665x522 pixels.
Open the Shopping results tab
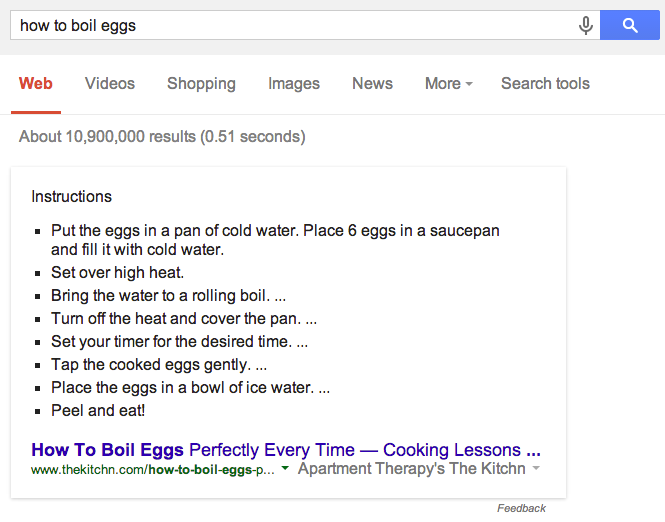pos(201,84)
